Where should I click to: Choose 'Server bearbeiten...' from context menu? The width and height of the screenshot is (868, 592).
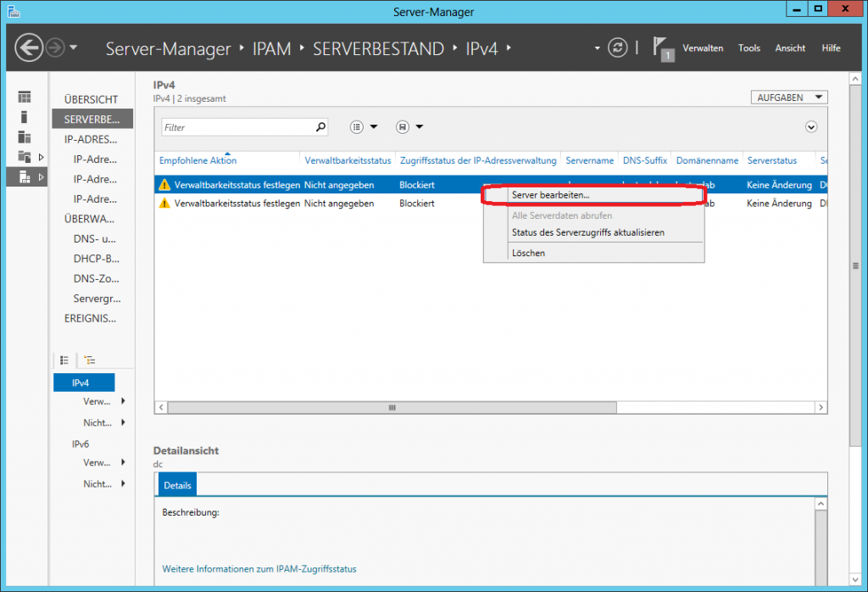[x=551, y=195]
